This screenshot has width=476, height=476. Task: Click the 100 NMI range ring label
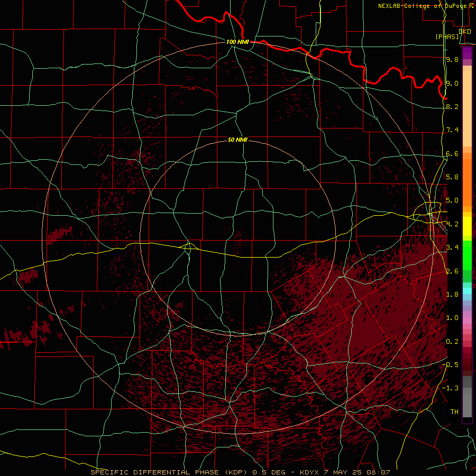click(x=237, y=42)
